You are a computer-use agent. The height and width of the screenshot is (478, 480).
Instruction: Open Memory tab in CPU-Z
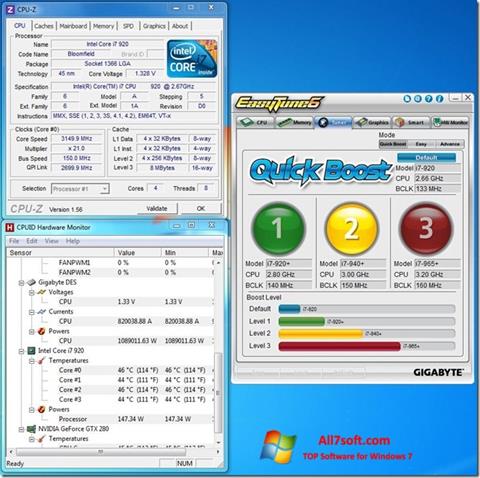coord(103,26)
